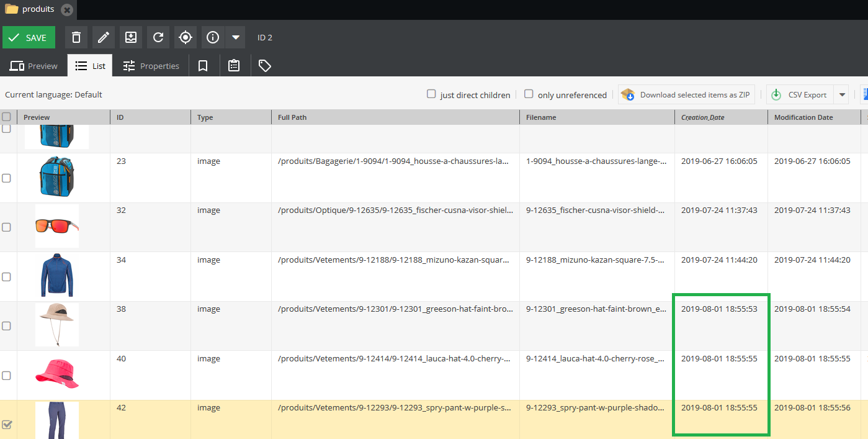Enable just direct children checkbox

(431, 94)
